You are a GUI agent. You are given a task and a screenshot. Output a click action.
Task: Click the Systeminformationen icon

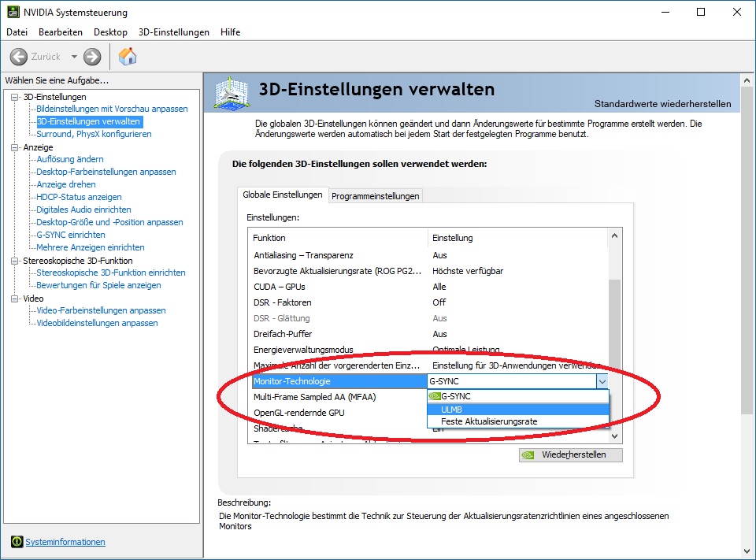pos(17,542)
